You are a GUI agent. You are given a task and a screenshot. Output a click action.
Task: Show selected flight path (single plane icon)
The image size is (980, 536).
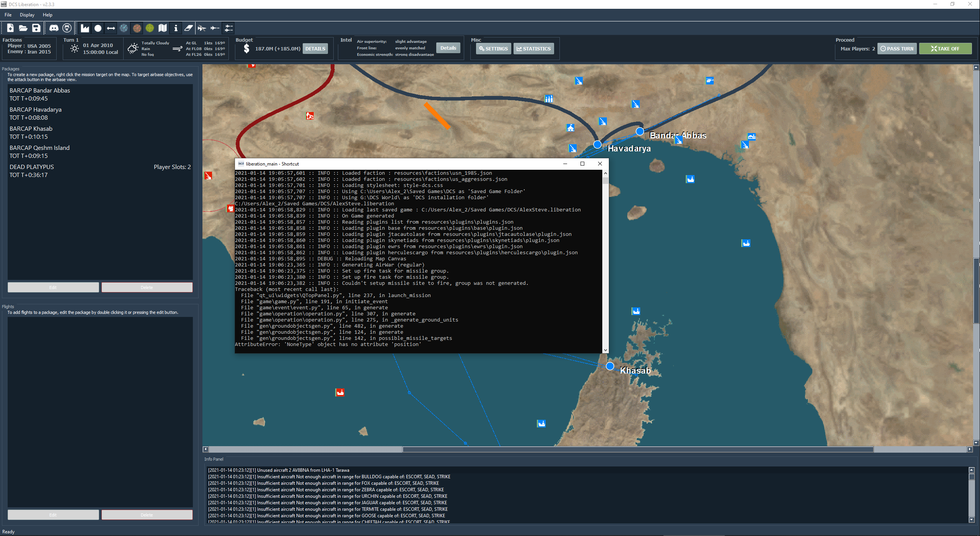point(215,28)
